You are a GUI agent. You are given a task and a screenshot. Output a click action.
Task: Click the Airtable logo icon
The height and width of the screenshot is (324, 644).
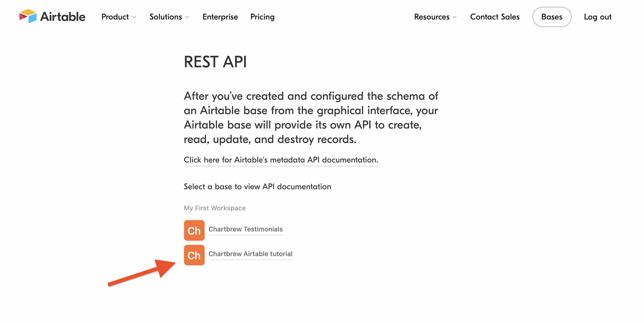28,16
